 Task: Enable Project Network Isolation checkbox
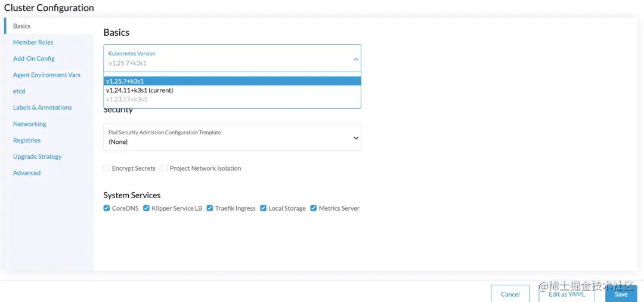165,168
